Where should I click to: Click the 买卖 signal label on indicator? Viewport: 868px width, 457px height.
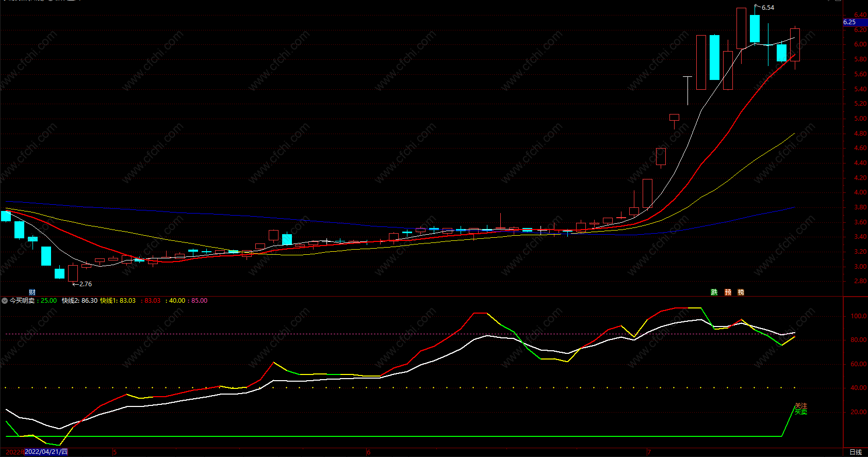pos(801,412)
